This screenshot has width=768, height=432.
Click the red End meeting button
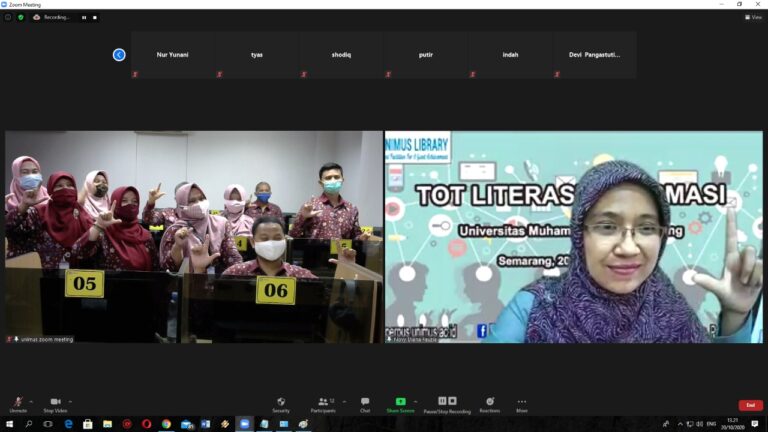pos(750,405)
